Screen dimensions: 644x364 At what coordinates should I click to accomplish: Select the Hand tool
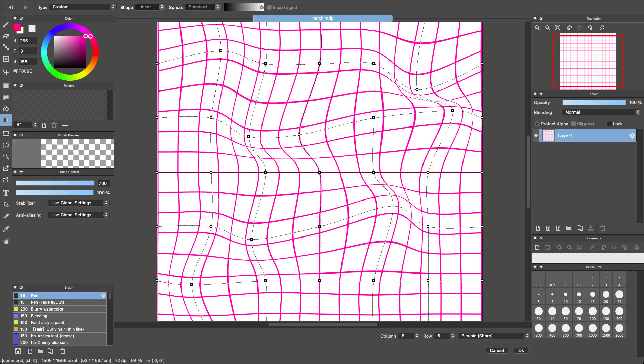6,240
